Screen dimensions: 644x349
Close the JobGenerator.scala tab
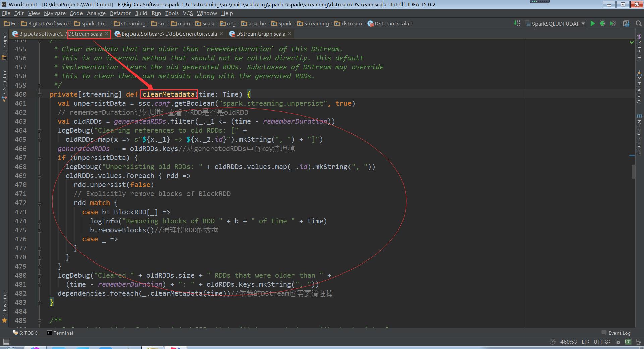(221, 34)
